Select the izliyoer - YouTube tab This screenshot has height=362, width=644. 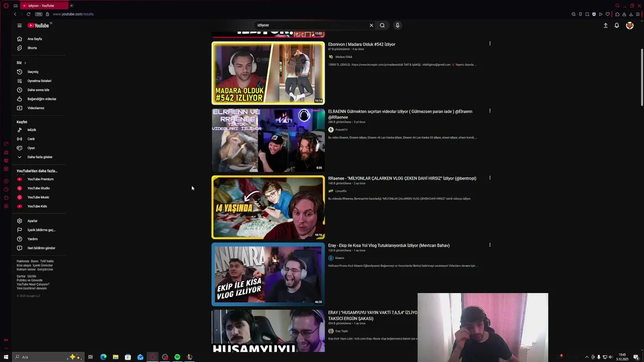(44, 6)
